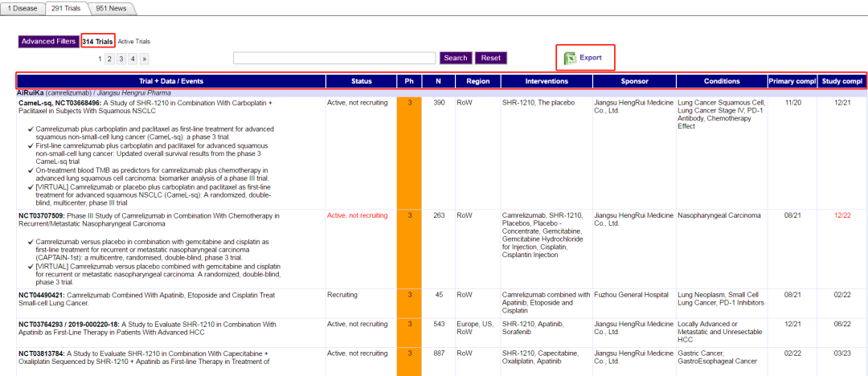Sort by the N column header

coord(439,81)
